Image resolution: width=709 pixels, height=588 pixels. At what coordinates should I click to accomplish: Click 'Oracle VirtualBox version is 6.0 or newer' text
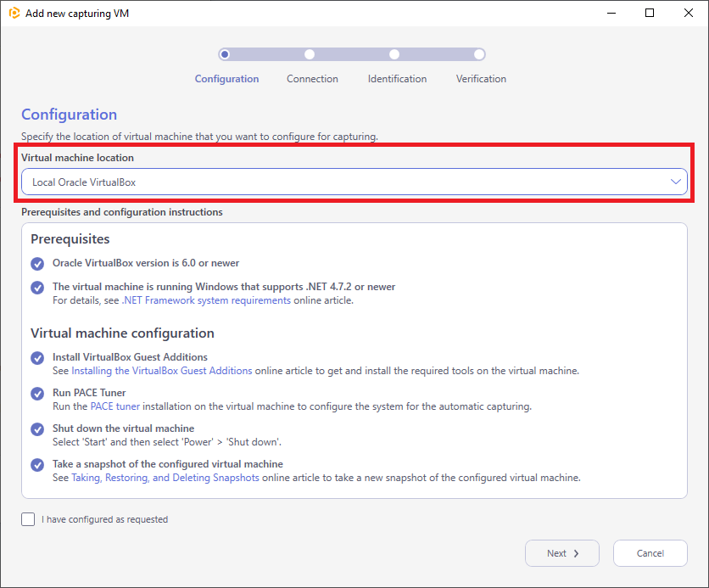pos(146,263)
